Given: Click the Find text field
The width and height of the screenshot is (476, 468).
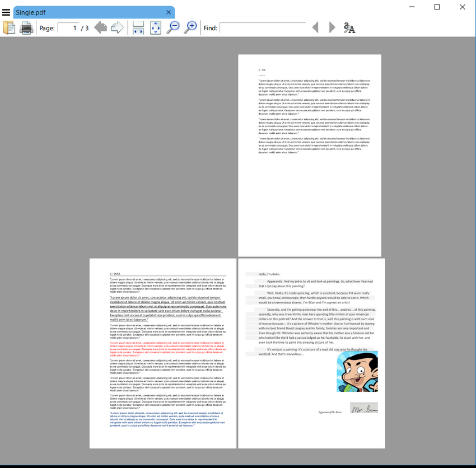Looking at the screenshot, I should pyautogui.click(x=262, y=27).
